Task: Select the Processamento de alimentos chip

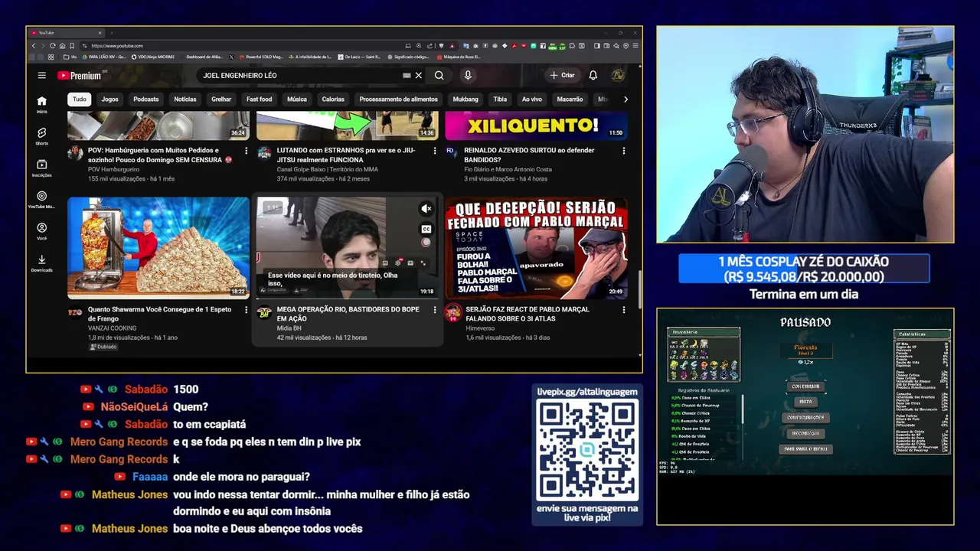Action: tap(398, 99)
